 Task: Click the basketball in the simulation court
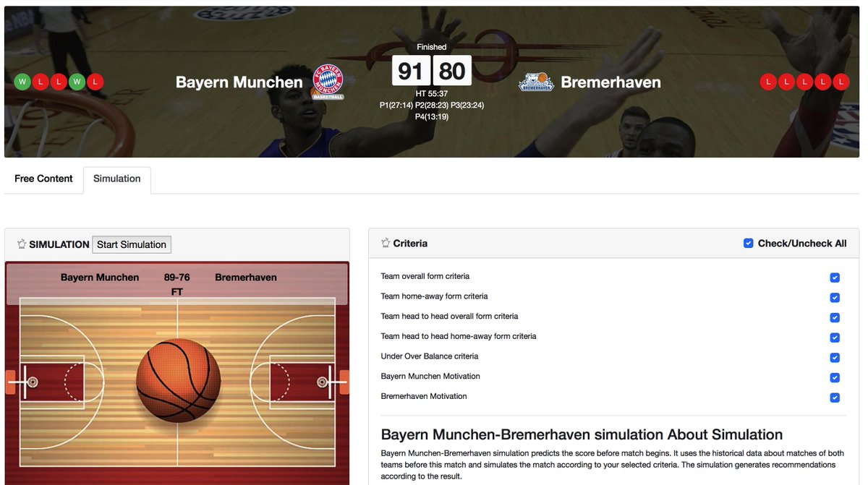(x=178, y=380)
